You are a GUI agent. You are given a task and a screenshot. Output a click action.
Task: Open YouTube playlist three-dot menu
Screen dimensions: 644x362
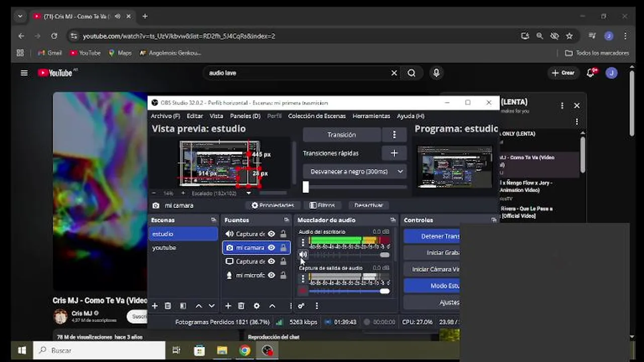(x=562, y=106)
